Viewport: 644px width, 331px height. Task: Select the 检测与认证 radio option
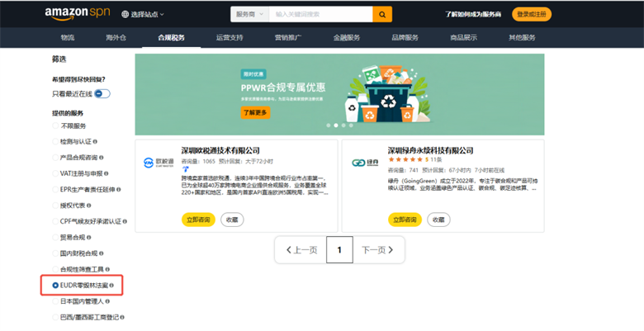55,142
